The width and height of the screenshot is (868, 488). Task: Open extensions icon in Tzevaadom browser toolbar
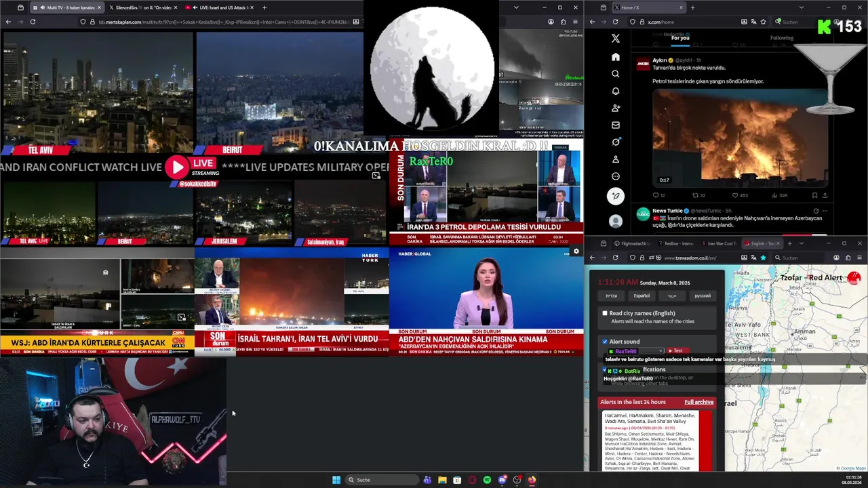point(848,258)
